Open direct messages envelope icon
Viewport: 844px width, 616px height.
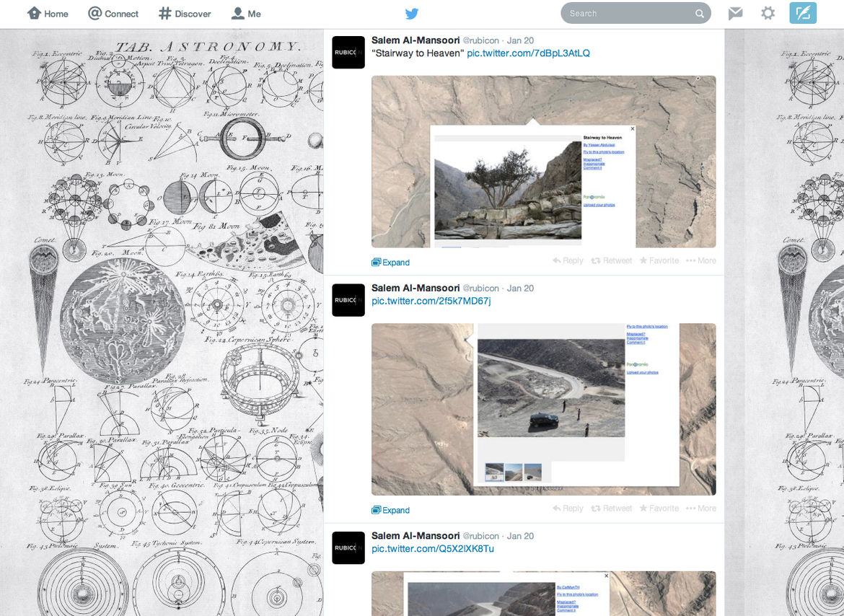coord(735,14)
